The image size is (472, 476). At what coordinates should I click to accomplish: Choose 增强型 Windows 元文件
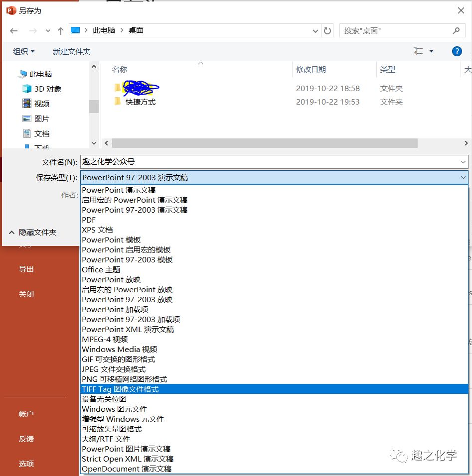click(275, 419)
